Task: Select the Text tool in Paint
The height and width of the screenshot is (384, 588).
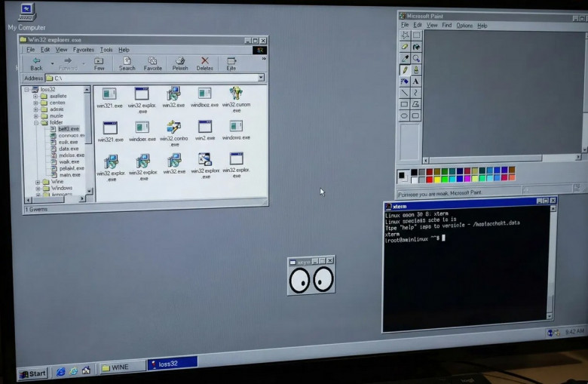Action: [x=415, y=81]
